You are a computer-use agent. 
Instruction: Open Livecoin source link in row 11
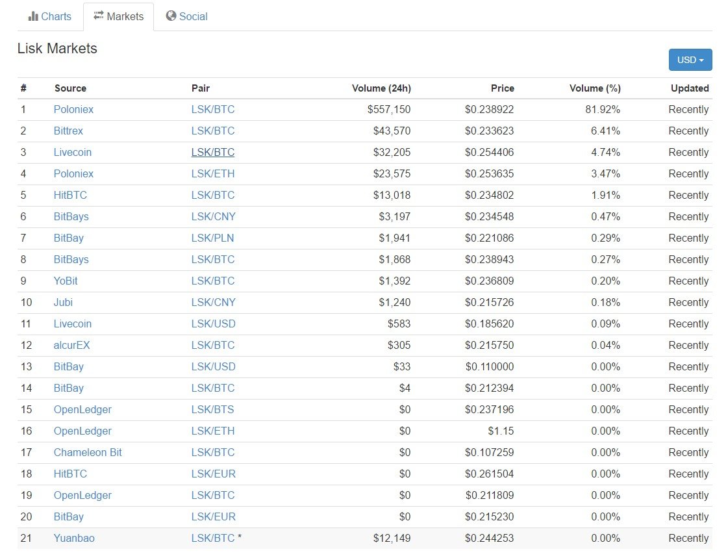pyautogui.click(x=73, y=324)
